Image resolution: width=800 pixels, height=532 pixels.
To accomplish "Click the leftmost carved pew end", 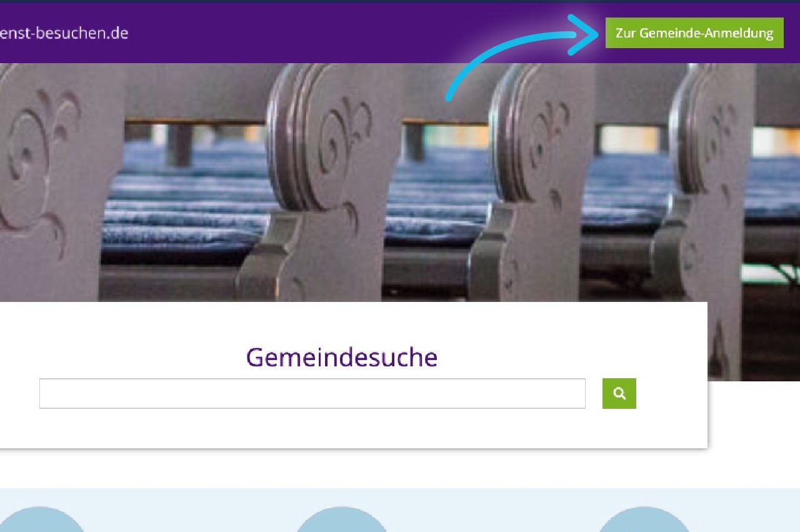I will [50, 181].
